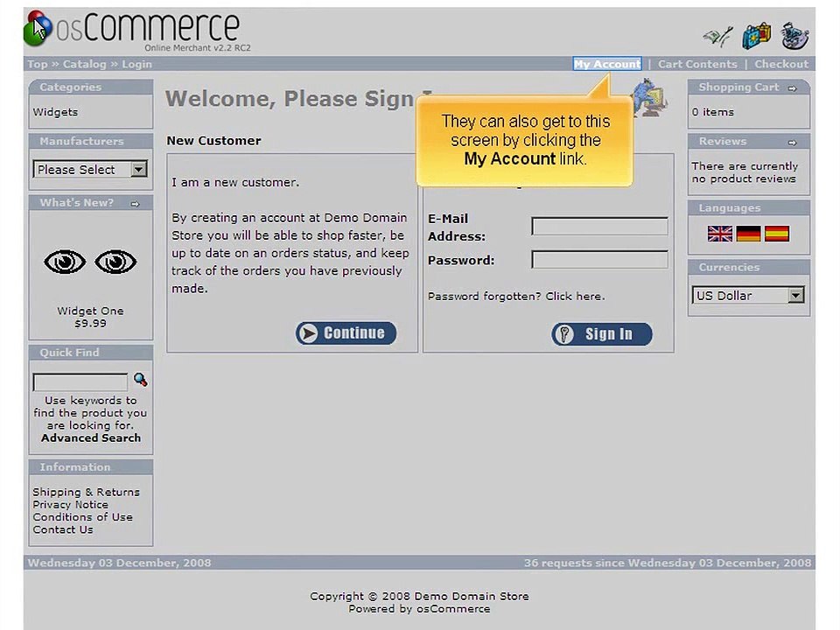
Task: Go to Top in breadcrumb
Action: point(38,64)
